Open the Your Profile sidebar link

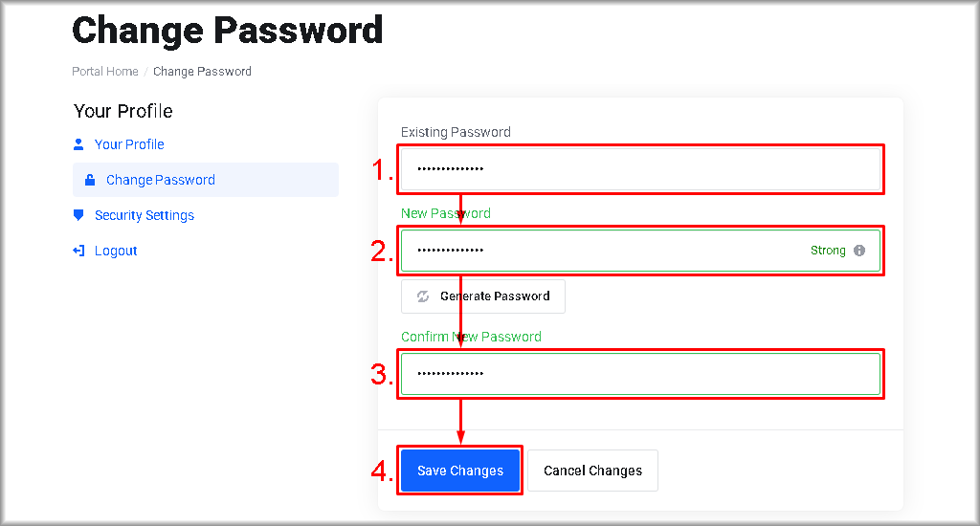point(129,144)
